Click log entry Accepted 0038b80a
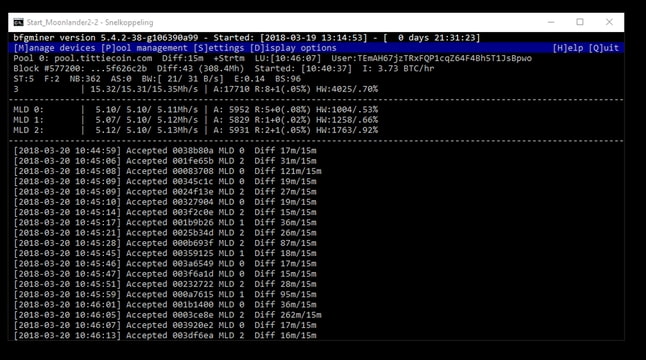The width and height of the screenshot is (646, 360). (165, 151)
